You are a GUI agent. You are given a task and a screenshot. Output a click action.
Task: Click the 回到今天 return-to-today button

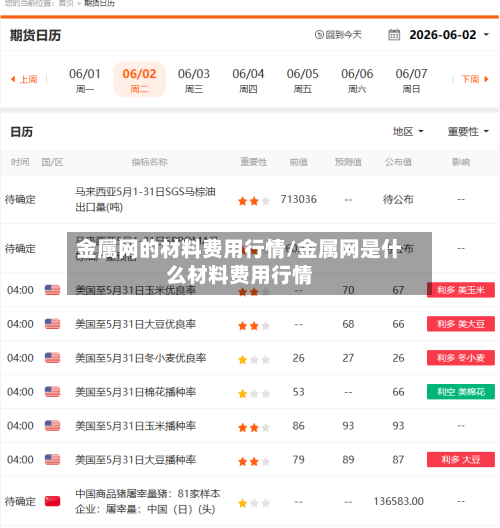338,35
